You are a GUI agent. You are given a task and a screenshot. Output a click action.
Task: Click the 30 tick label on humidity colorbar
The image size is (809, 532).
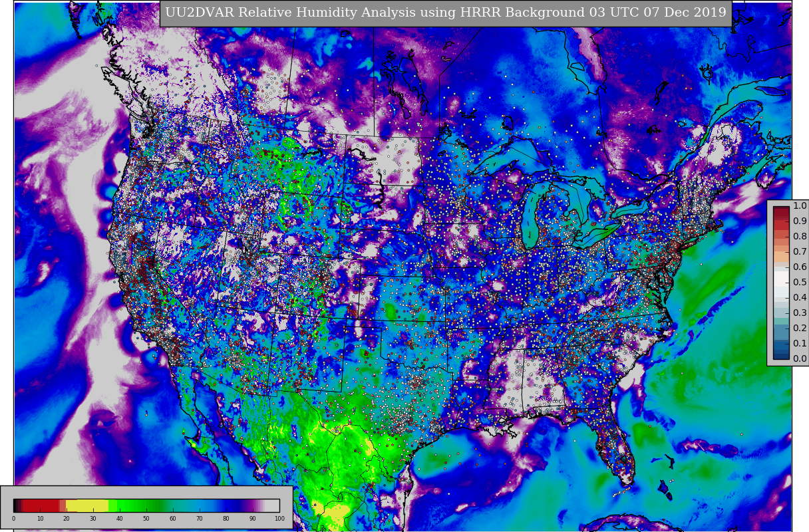click(x=93, y=519)
